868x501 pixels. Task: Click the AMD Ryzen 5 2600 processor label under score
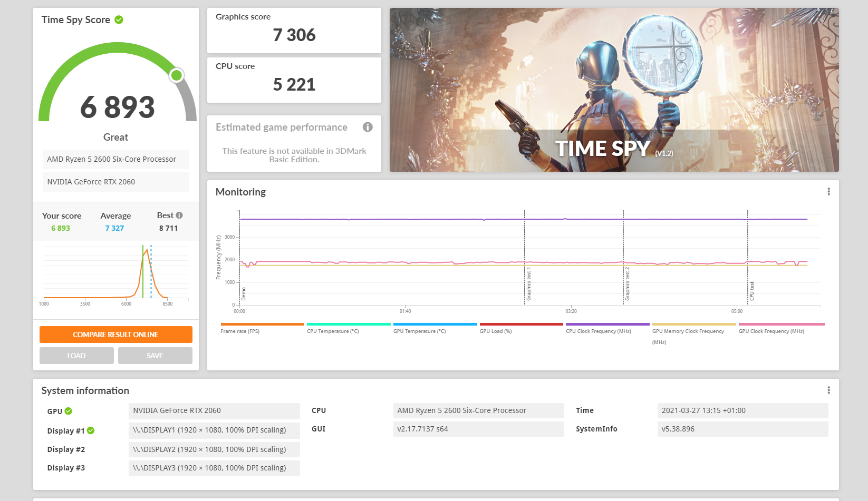[116, 159]
